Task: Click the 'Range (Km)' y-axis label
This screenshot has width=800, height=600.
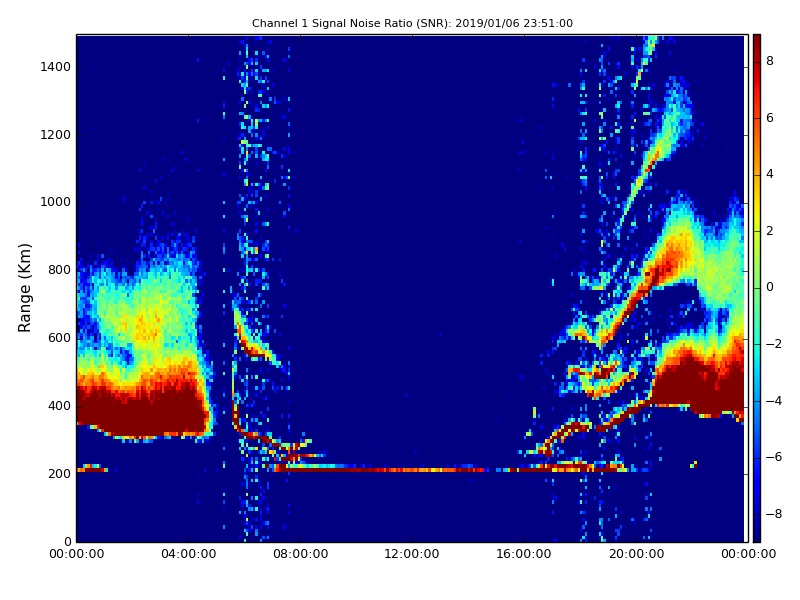Action: tap(24, 288)
